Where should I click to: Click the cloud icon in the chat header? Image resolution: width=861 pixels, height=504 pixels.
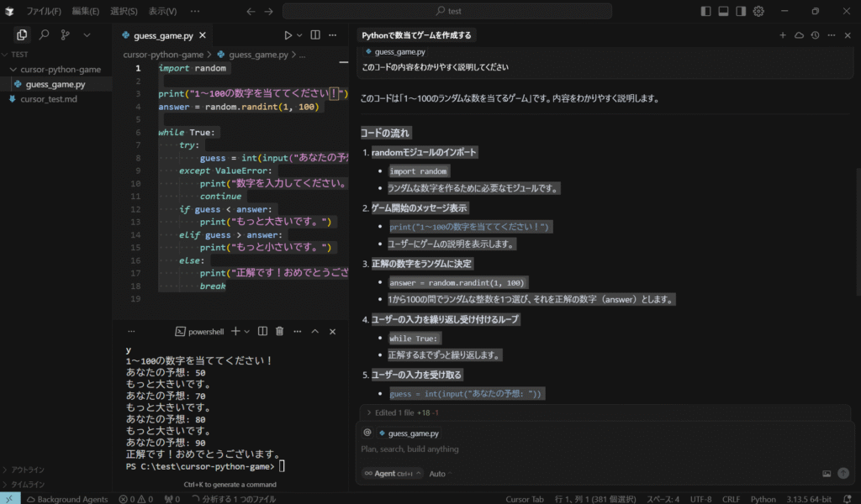[x=799, y=35]
